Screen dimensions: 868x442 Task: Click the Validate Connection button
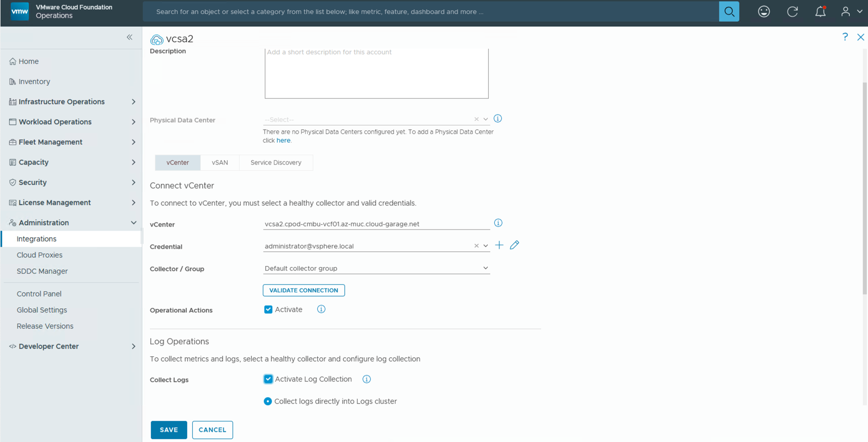pos(304,290)
